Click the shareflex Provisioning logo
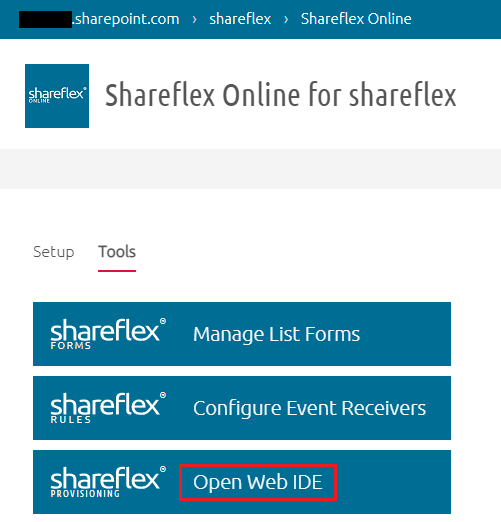Viewport: 501px width, 522px height. pos(108,482)
